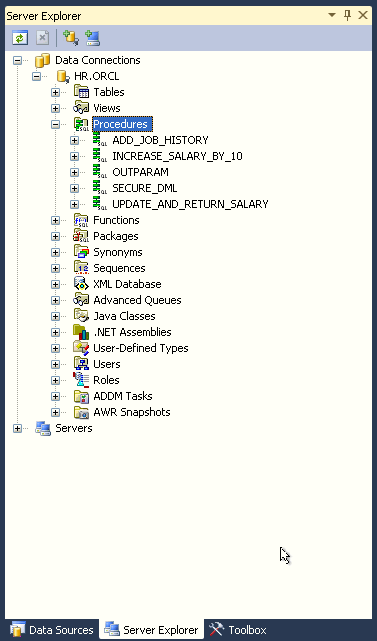Expand the Packages node
377x641 pixels.
tap(55, 236)
